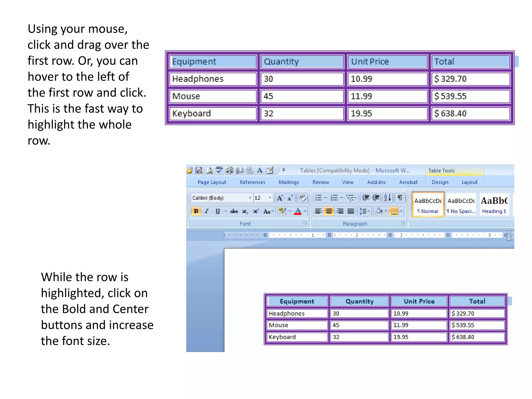Switch to the View tab

[348, 182]
